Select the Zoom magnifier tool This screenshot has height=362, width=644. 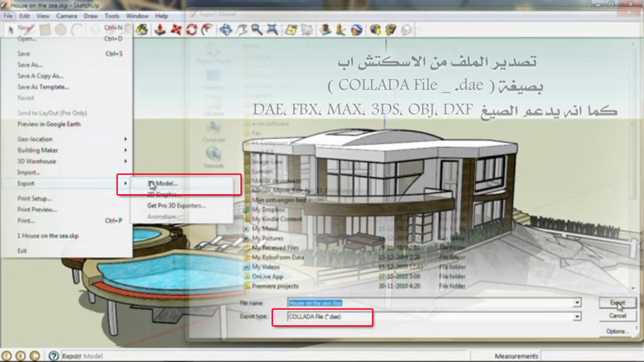coord(257,30)
